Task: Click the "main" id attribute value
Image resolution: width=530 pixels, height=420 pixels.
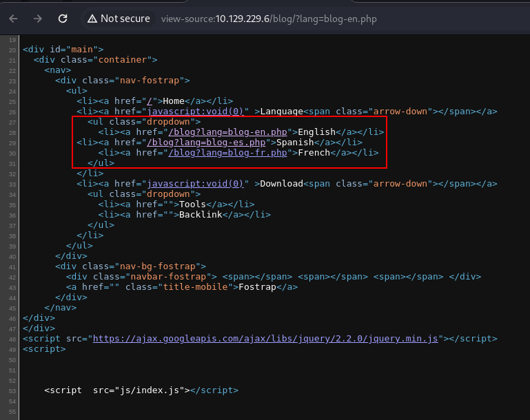Action: point(82,50)
